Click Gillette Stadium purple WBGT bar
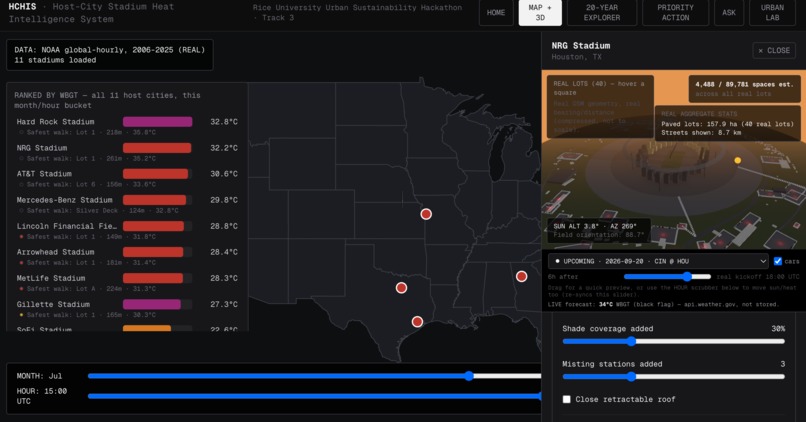The width and height of the screenshot is (806, 422). pos(152,304)
